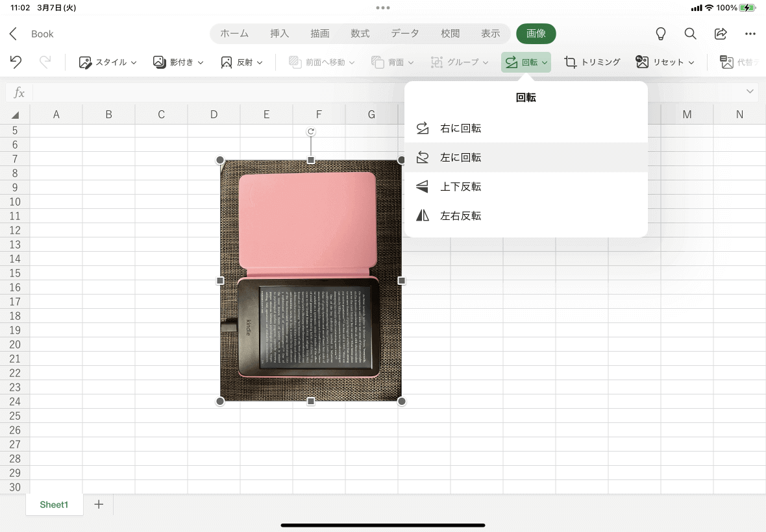Screen dimensions: 766x532
Task: Select the 画像 picture tab
Action: [536, 34]
